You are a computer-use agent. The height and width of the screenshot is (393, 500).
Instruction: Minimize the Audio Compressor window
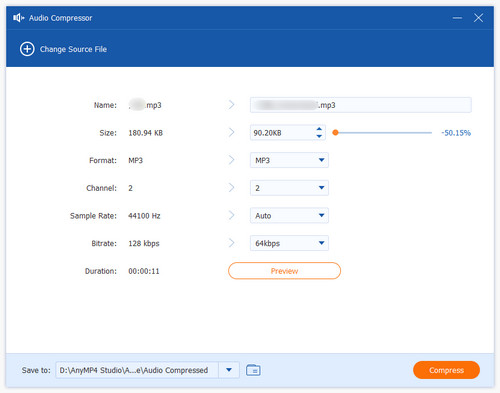[x=457, y=18]
